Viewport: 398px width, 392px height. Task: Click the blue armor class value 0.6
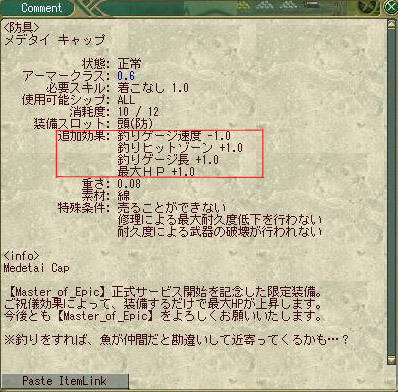click(x=126, y=76)
